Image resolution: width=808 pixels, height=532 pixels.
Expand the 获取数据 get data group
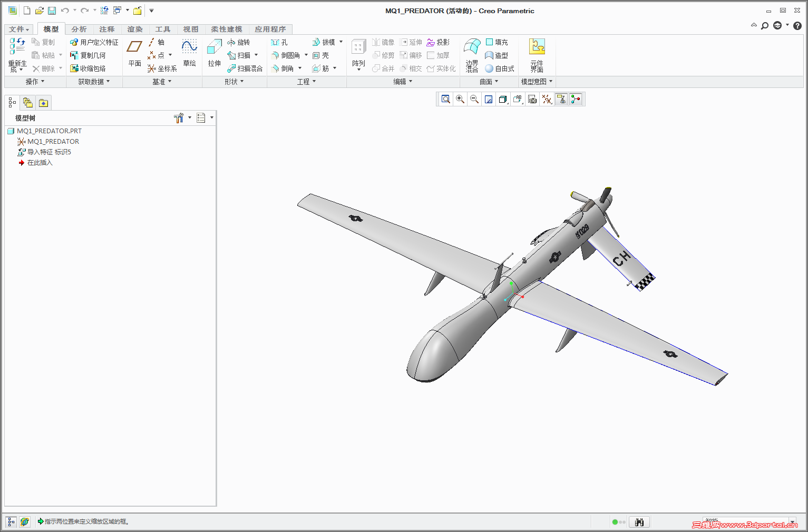pyautogui.click(x=94, y=82)
